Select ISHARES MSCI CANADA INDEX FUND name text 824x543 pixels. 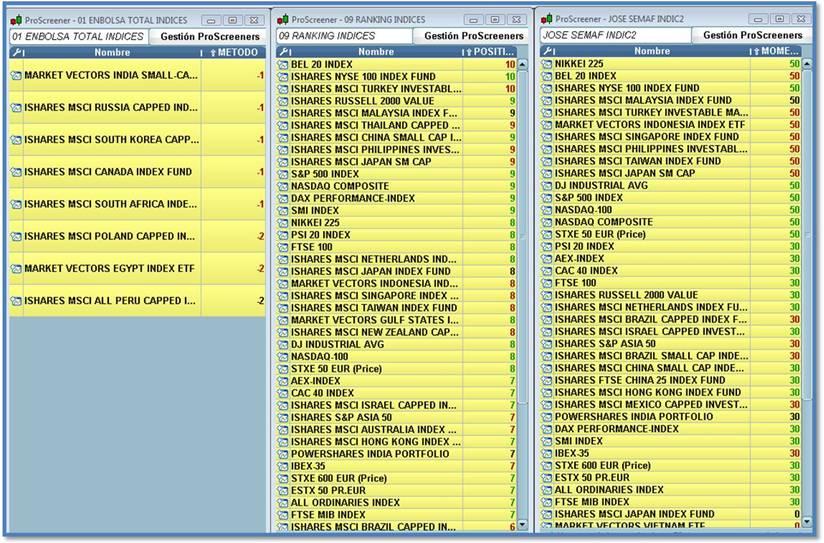click(108, 172)
